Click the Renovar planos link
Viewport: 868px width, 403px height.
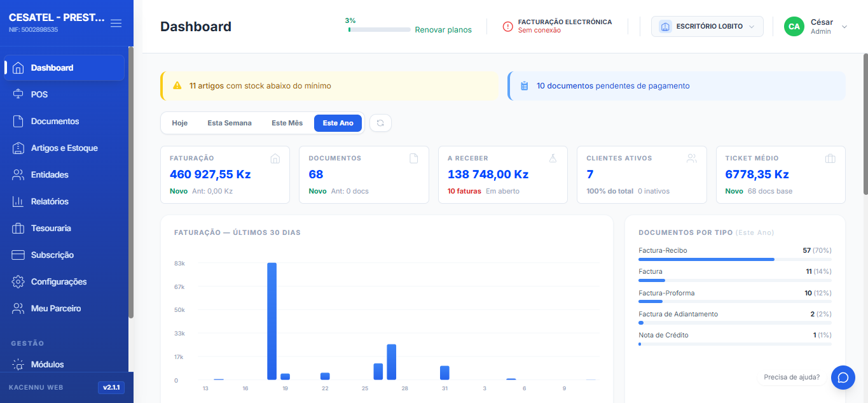click(443, 30)
